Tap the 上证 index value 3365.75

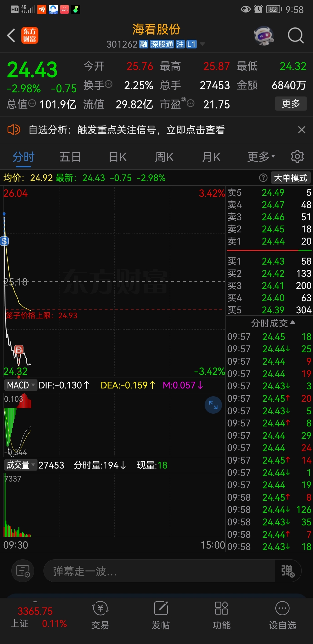click(x=35, y=611)
